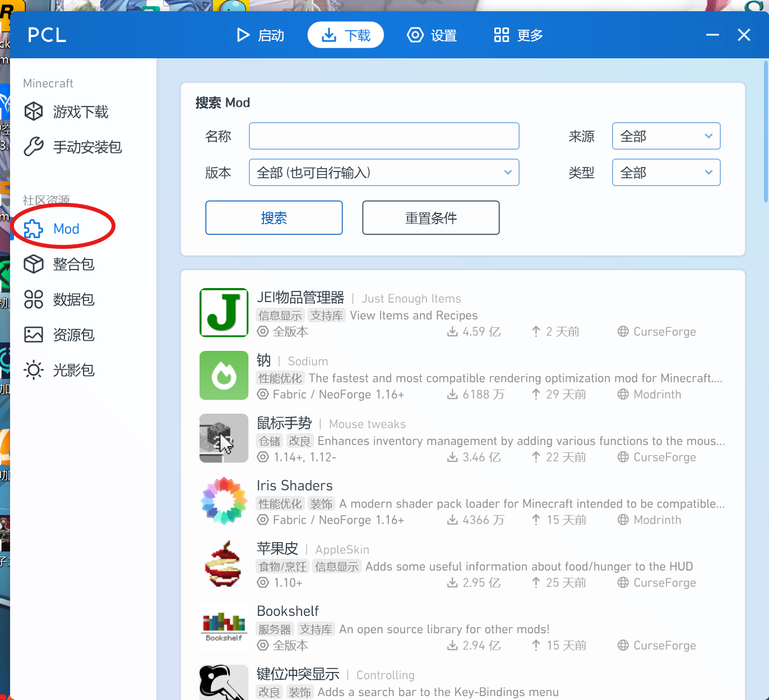
Task: Minimize the PCL window
Action: [x=712, y=35]
